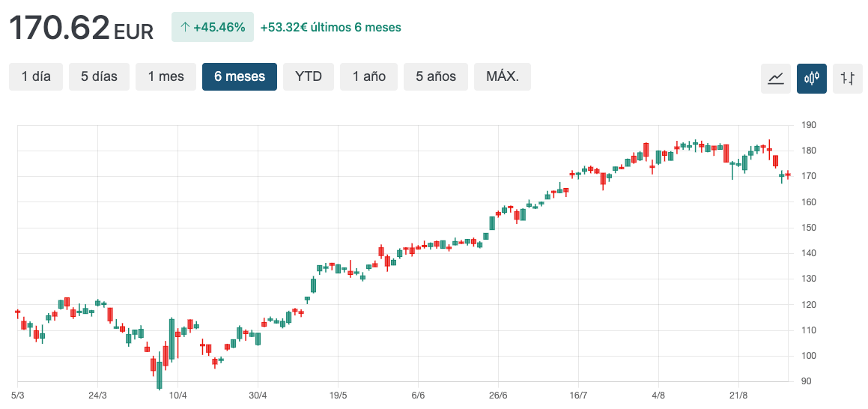Click the 6/6 date axis label
This screenshot has height=409, width=868.
point(418,396)
